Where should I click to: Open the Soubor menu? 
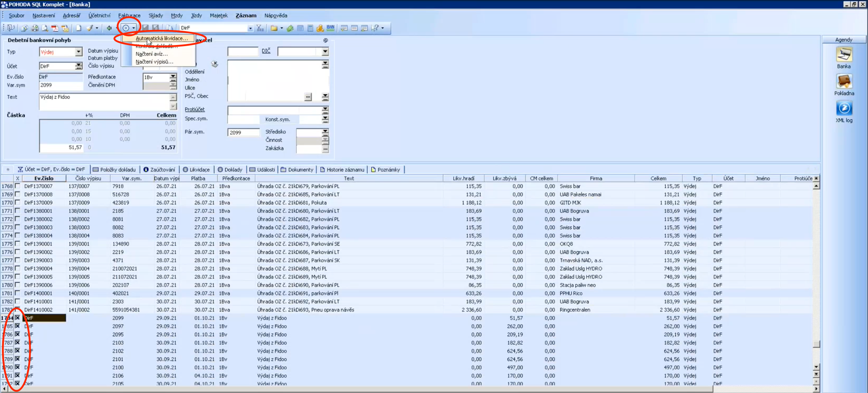(x=16, y=15)
